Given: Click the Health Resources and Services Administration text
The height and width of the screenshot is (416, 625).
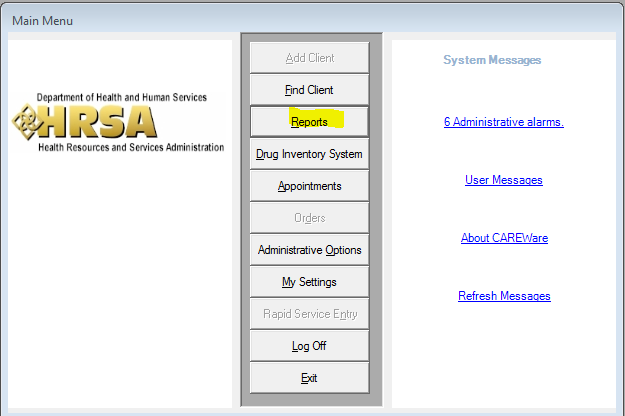Looking at the screenshot, I should (x=130, y=147).
